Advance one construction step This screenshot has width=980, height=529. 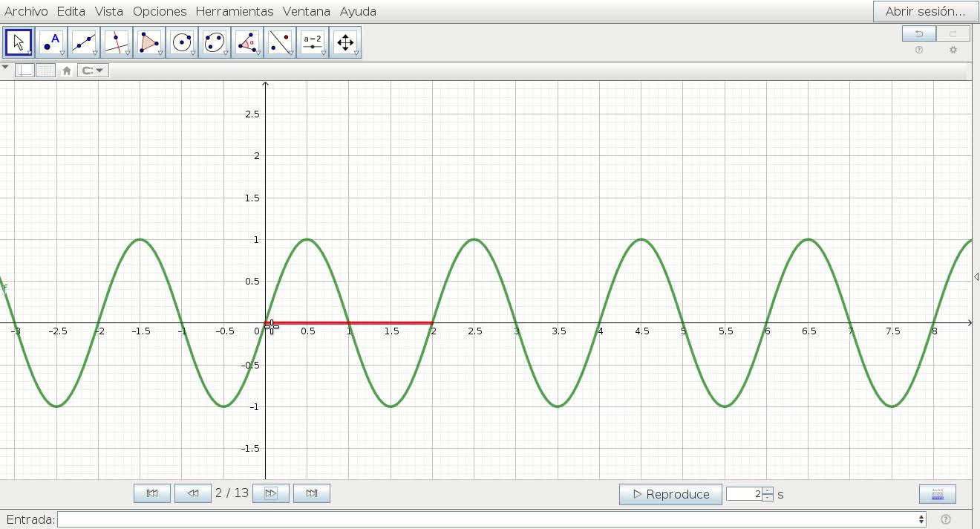tap(271, 493)
